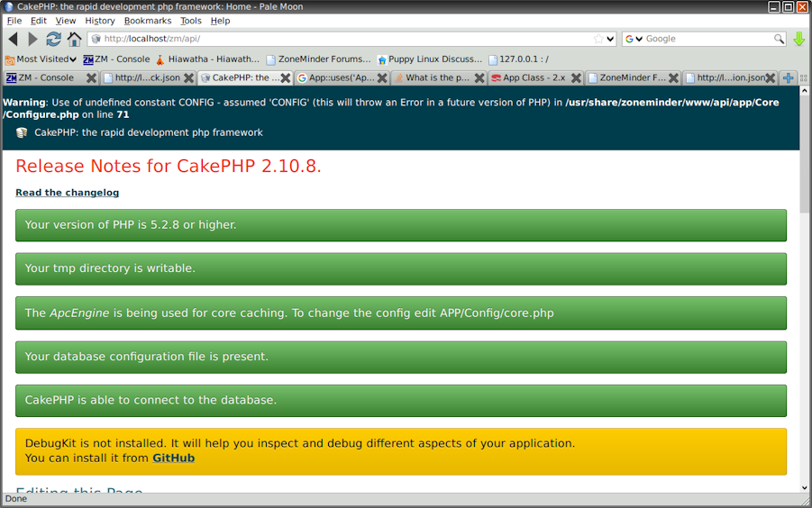Close the ZoneMinder F... tab

673,77
